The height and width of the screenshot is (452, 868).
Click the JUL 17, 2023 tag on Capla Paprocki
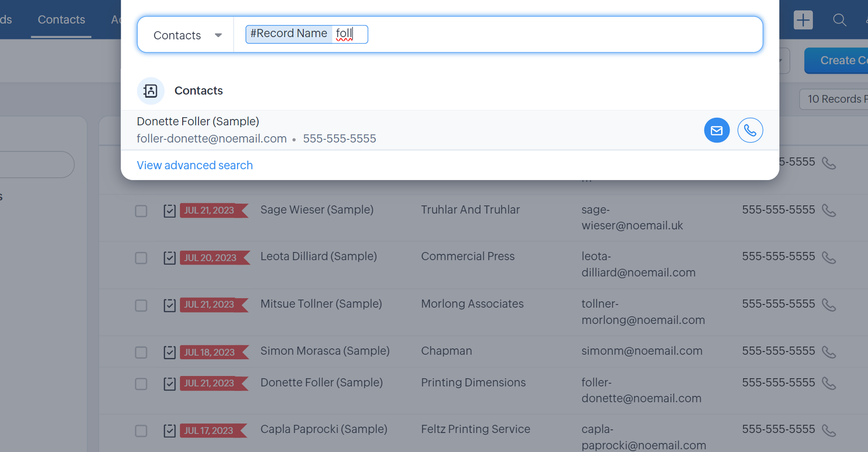tap(213, 430)
